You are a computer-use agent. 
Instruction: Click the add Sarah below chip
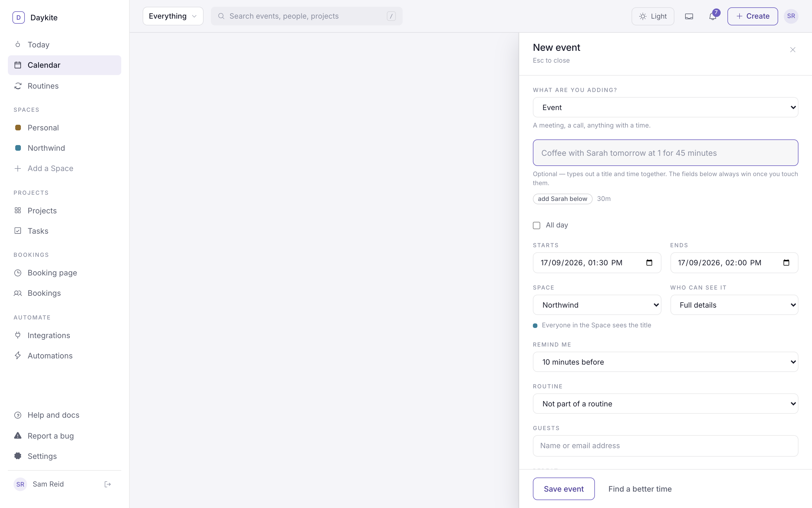pos(562,199)
